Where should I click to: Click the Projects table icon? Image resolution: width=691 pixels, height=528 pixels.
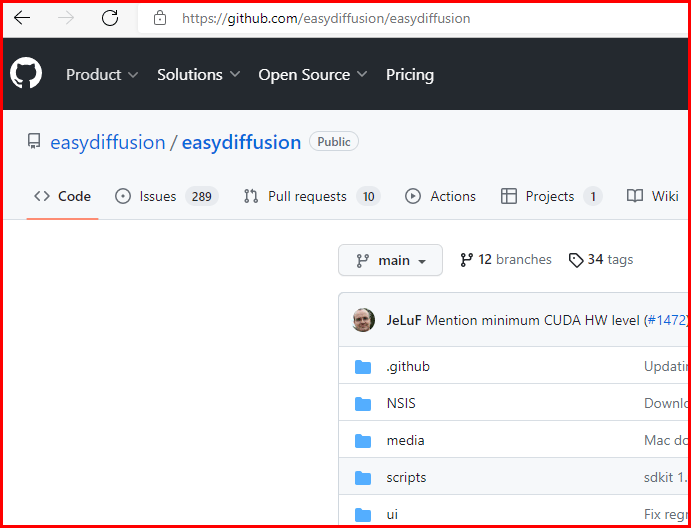(509, 196)
